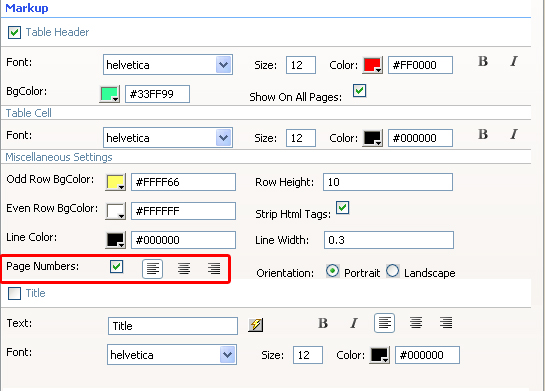Toggle the Strip Html Tags checkbox
Image resolution: width=545 pixels, height=391 pixels.
click(343, 207)
